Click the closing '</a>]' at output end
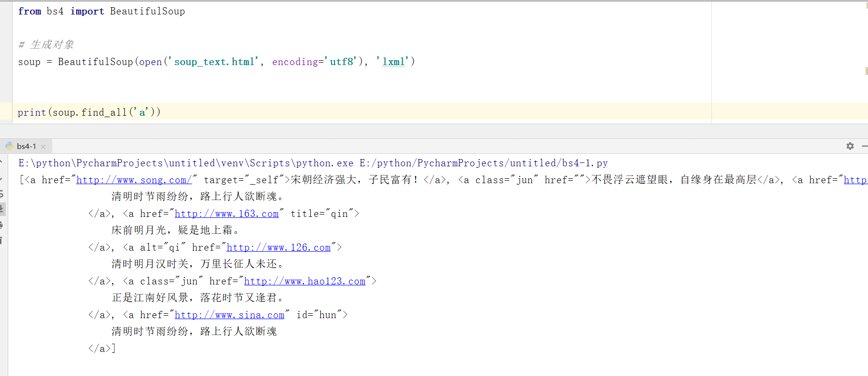Screen dimensions: 868x376 coord(102,349)
